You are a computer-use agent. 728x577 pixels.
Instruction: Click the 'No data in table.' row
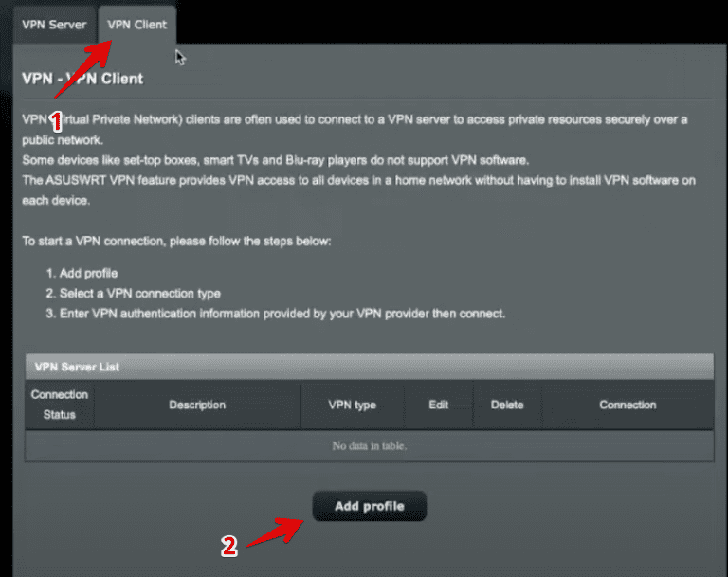370,445
